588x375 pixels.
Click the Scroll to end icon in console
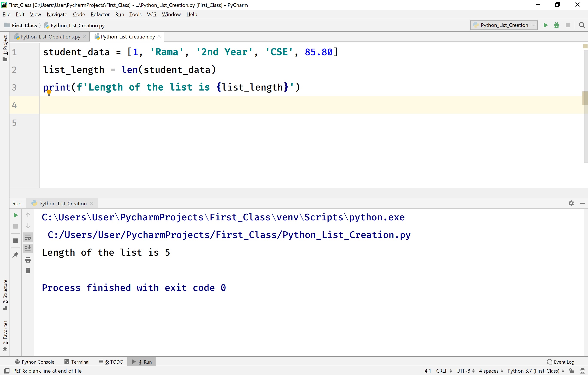click(28, 248)
